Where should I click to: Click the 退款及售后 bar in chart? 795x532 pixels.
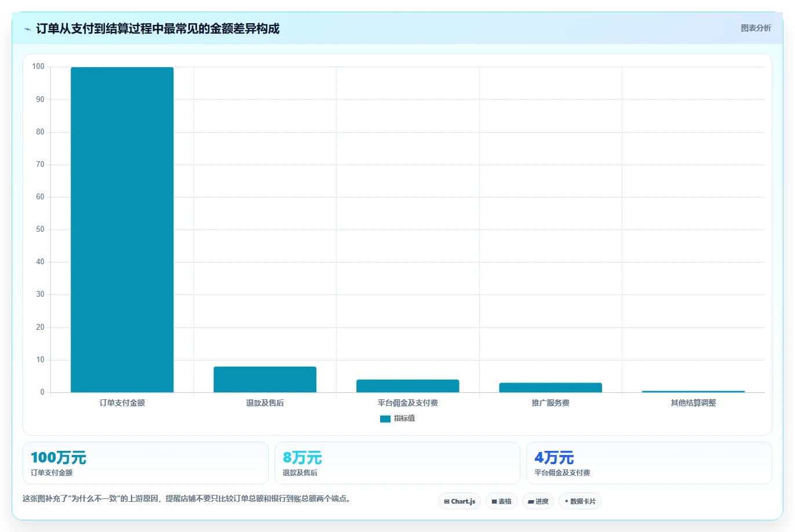[x=265, y=380]
